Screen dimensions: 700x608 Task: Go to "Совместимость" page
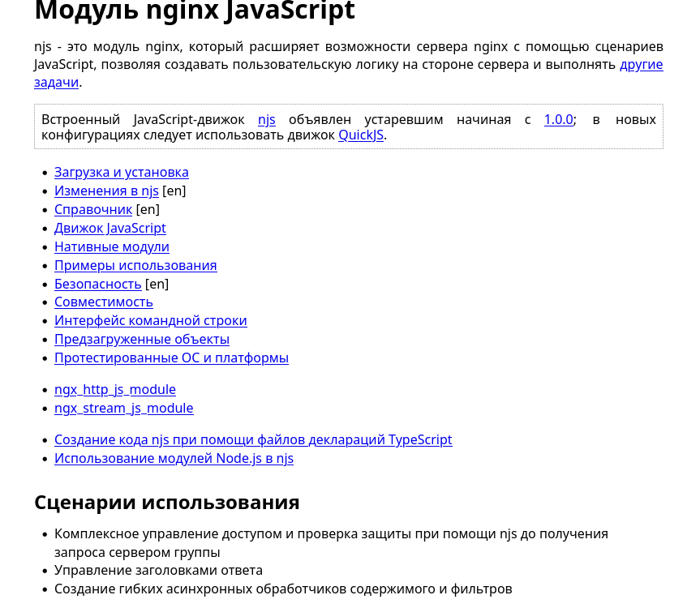[x=104, y=302]
